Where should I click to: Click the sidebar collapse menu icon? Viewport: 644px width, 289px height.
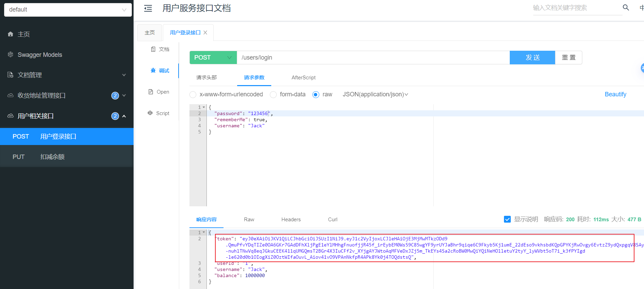148,9
